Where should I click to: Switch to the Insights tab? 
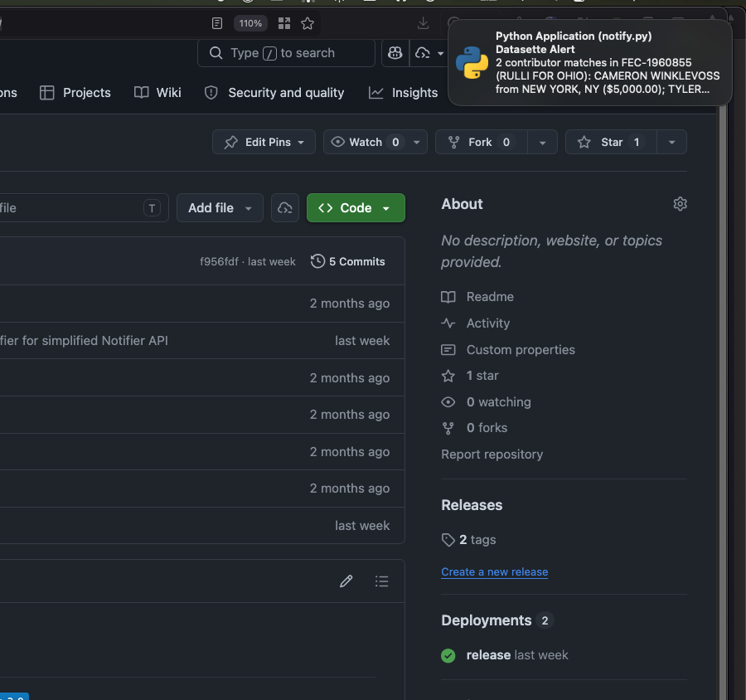click(404, 93)
